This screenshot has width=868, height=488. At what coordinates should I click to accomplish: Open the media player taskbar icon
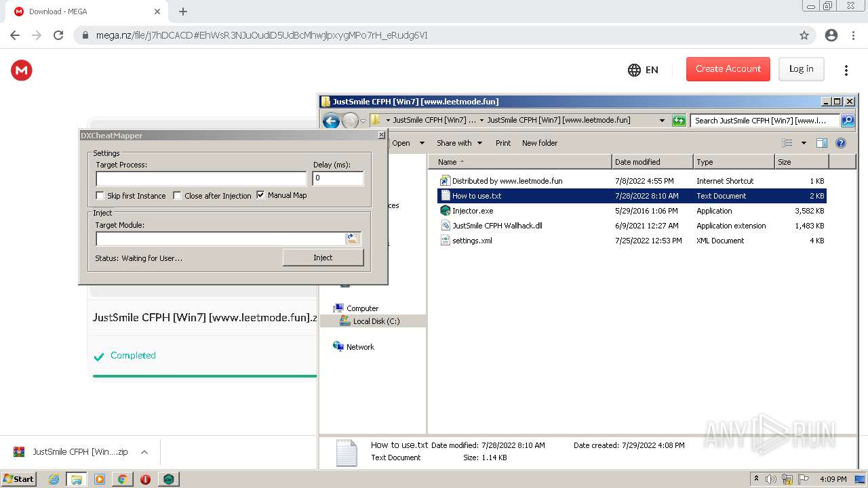click(100, 479)
